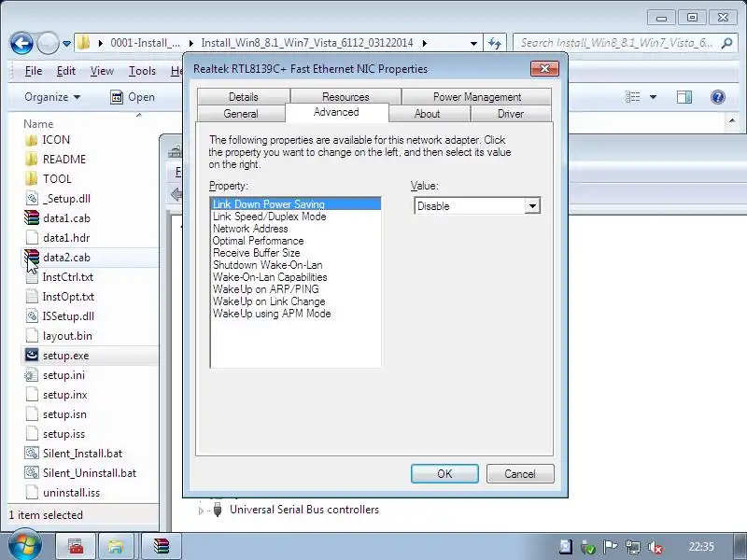Select Shutdown Wake-On-Lan property
The height and width of the screenshot is (560, 747).
pyautogui.click(x=267, y=265)
